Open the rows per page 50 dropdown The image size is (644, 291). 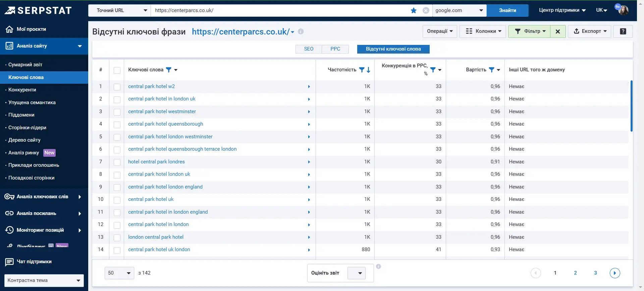tap(119, 273)
